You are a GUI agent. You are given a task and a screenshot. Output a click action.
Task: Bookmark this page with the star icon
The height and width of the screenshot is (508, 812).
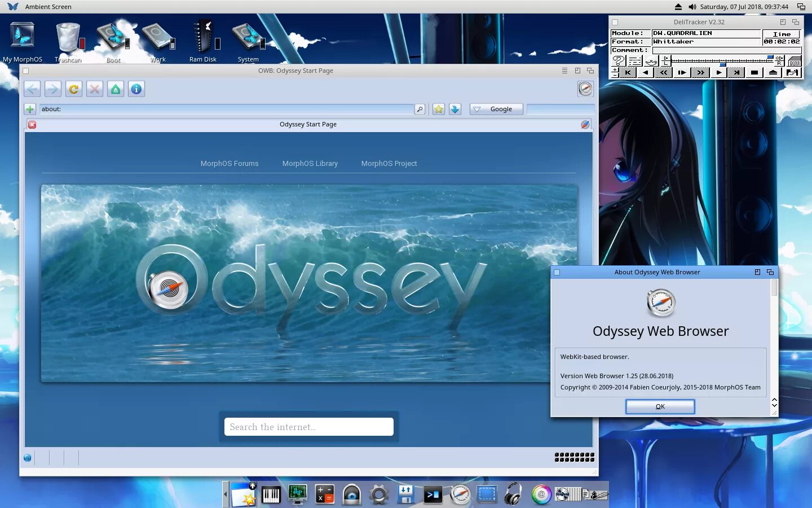click(x=439, y=109)
